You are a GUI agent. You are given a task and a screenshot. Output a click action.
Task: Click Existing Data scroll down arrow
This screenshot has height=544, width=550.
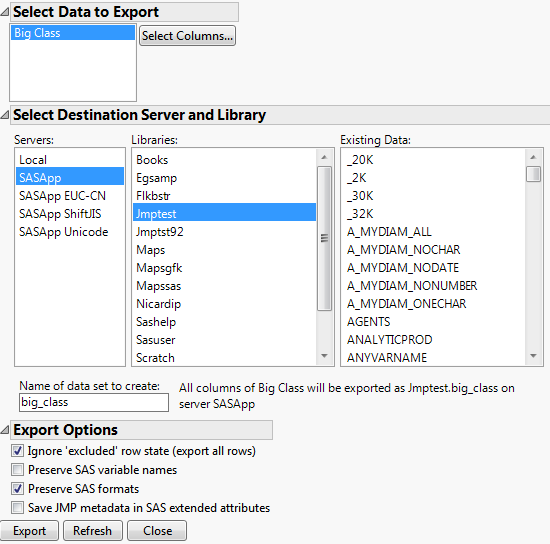coord(534,356)
